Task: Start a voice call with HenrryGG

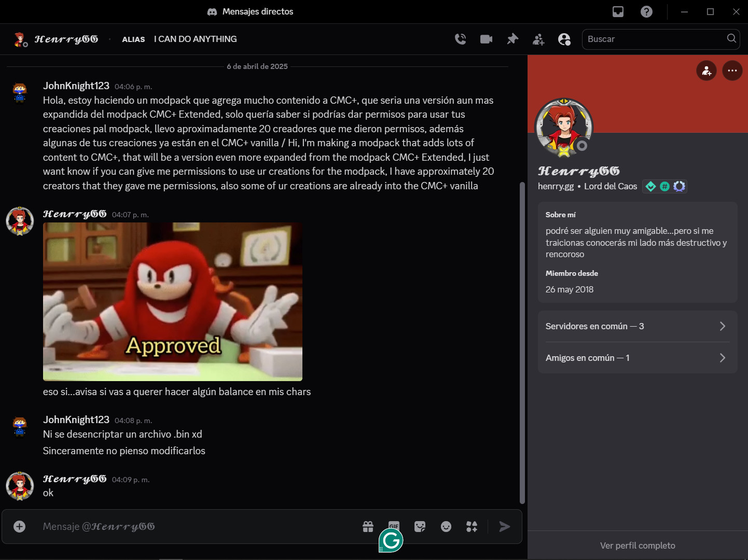Action: [x=460, y=39]
